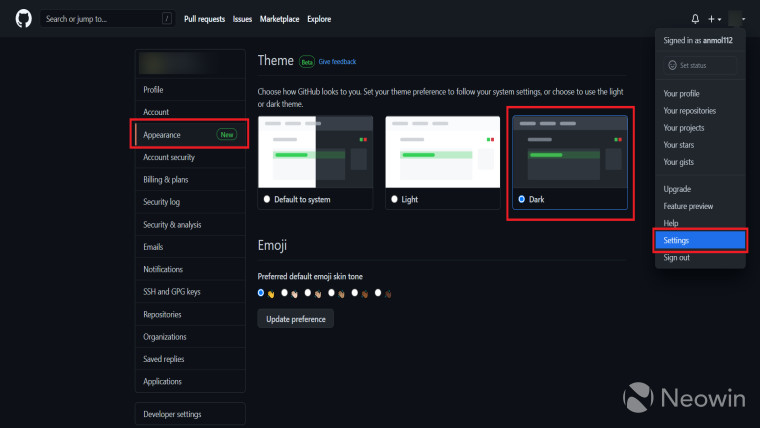Image resolution: width=760 pixels, height=428 pixels.
Task: Open Account security settings
Action: [x=190, y=157]
